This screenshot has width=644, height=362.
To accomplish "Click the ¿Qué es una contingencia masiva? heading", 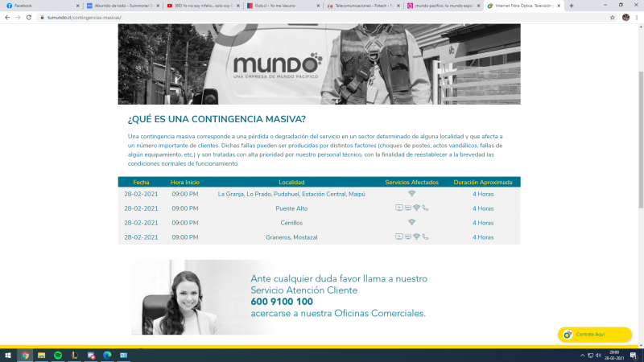I will (x=217, y=119).
